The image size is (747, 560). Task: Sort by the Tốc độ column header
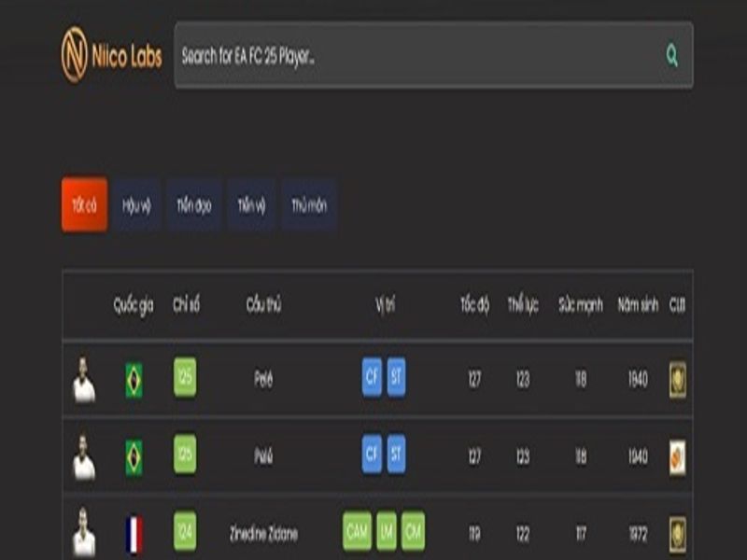474,305
